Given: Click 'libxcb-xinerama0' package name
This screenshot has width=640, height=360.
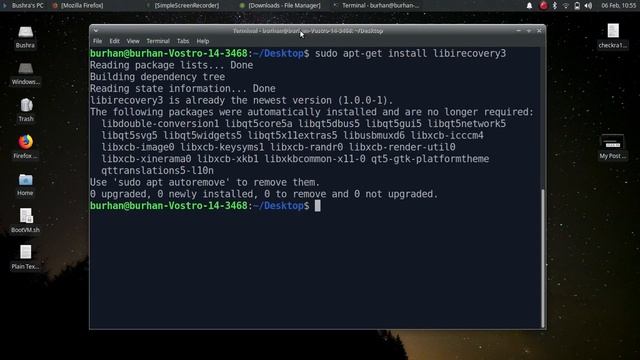Looking at the screenshot, I should (x=146, y=159).
